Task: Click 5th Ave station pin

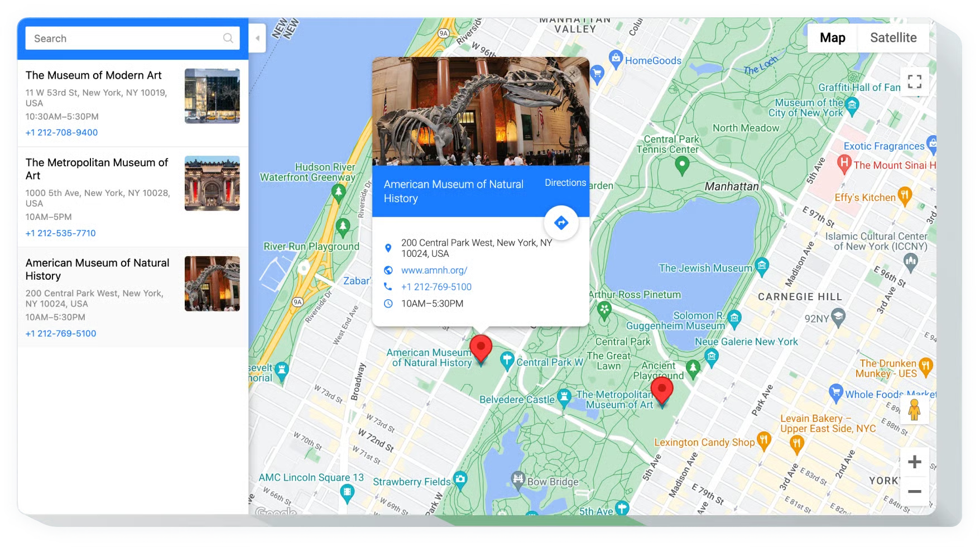Action: click(x=622, y=508)
